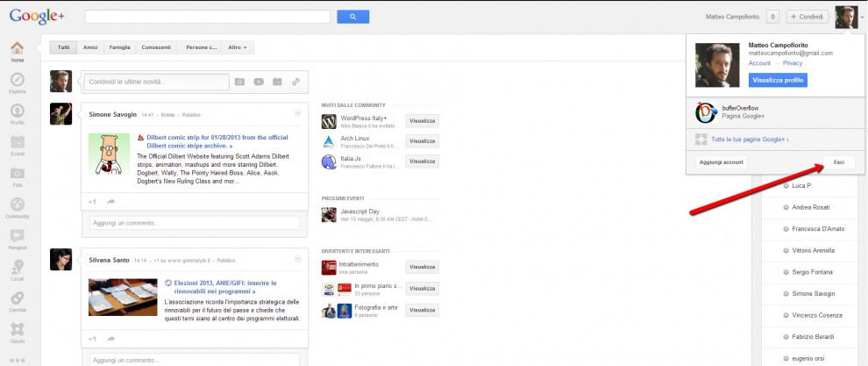Open the notifications counter showing 0
Image resolution: width=868 pixels, height=366 pixels.
772,18
